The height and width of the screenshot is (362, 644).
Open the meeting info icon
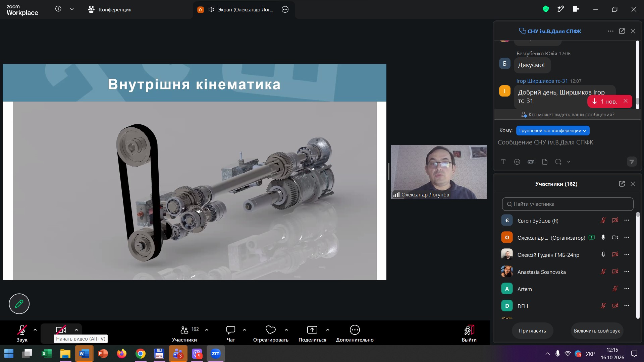point(58,9)
